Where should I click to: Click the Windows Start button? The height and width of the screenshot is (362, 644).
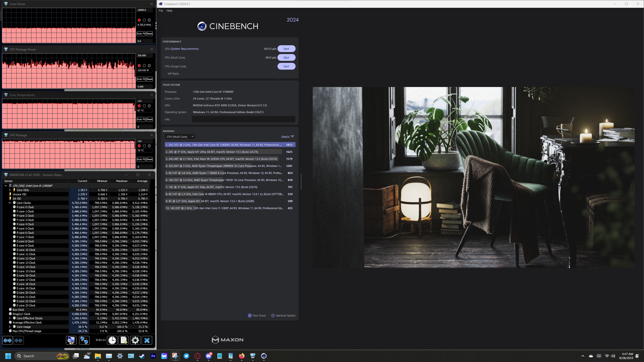point(8,356)
